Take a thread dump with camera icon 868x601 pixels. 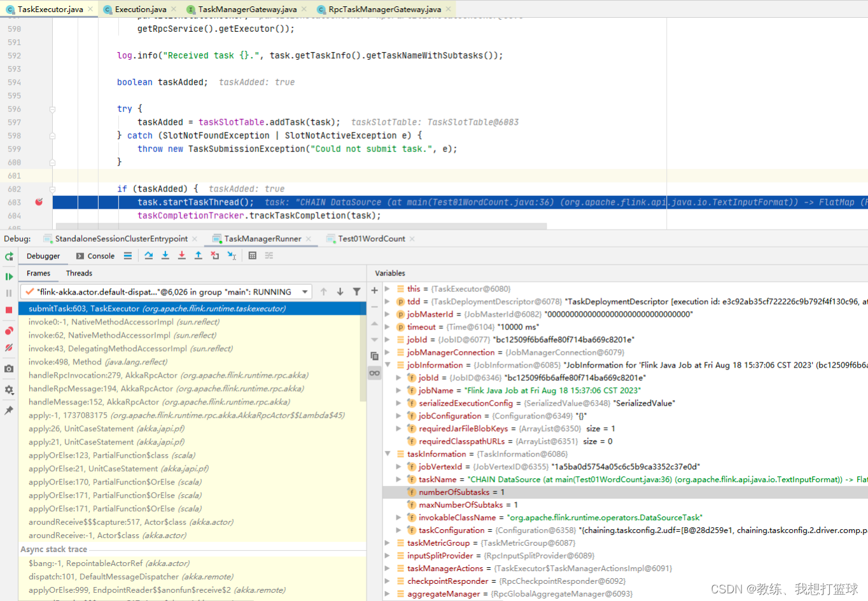tap(9, 369)
